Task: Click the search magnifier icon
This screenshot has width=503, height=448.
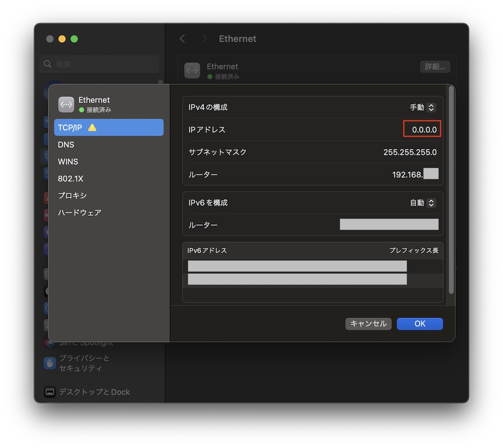Action: [x=48, y=64]
